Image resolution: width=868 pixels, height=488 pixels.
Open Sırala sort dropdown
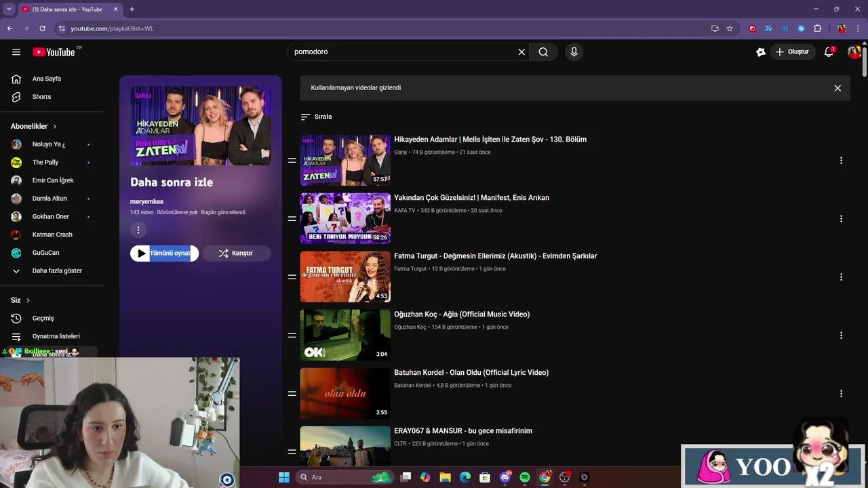(316, 117)
